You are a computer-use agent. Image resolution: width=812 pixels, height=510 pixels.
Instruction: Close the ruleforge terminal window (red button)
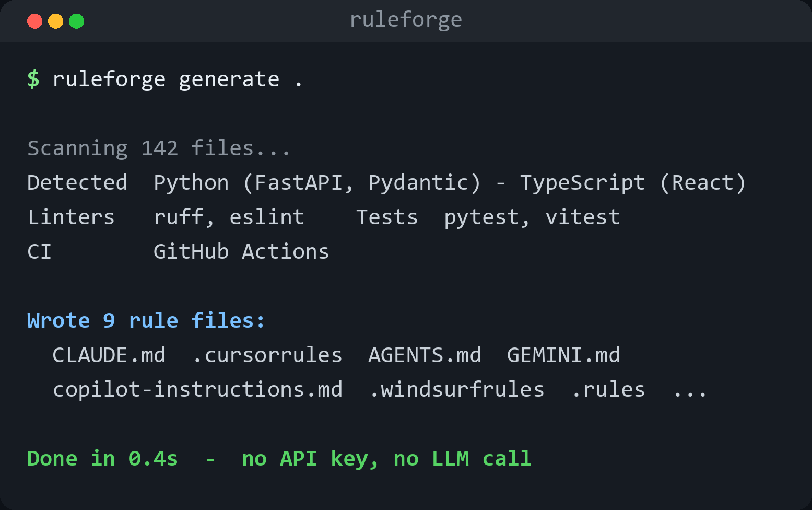pyautogui.click(x=34, y=21)
